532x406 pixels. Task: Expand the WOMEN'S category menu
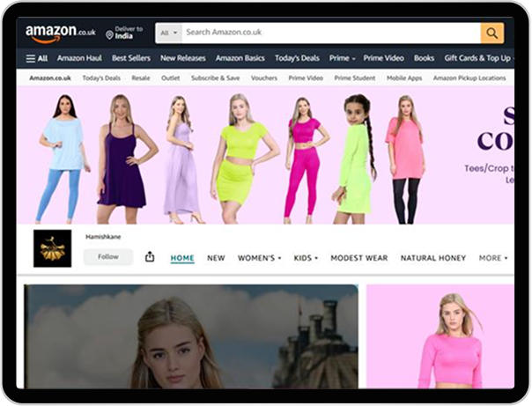260,258
